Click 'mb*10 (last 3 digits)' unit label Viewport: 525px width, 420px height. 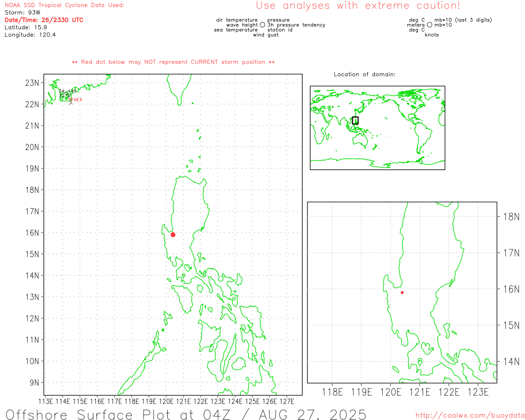pos(463,20)
